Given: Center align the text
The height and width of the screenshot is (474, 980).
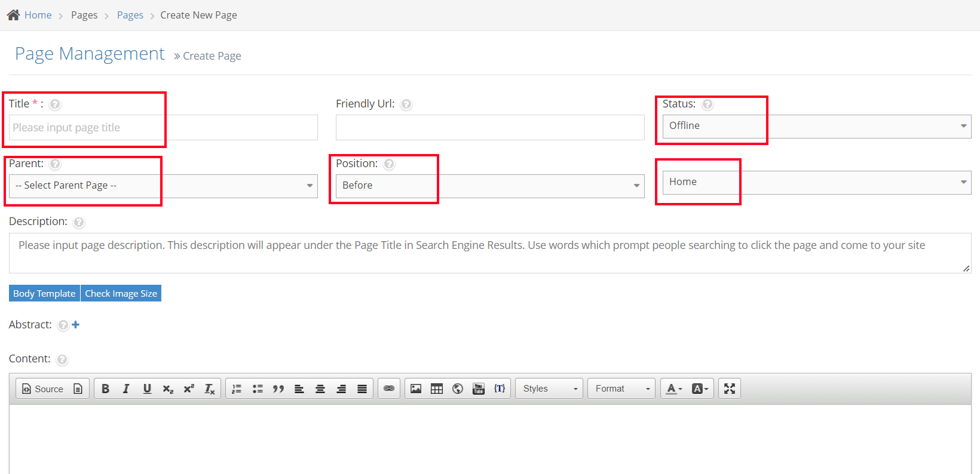Looking at the screenshot, I should coord(320,389).
